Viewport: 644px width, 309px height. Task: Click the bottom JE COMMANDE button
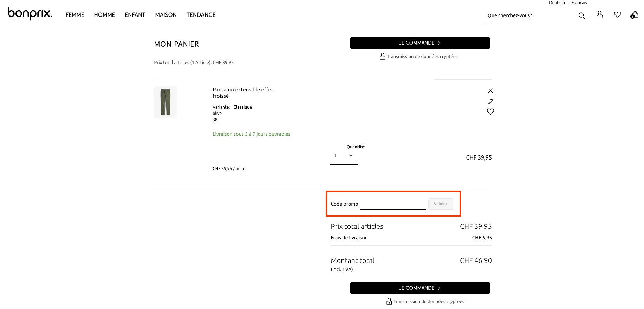[420, 288]
